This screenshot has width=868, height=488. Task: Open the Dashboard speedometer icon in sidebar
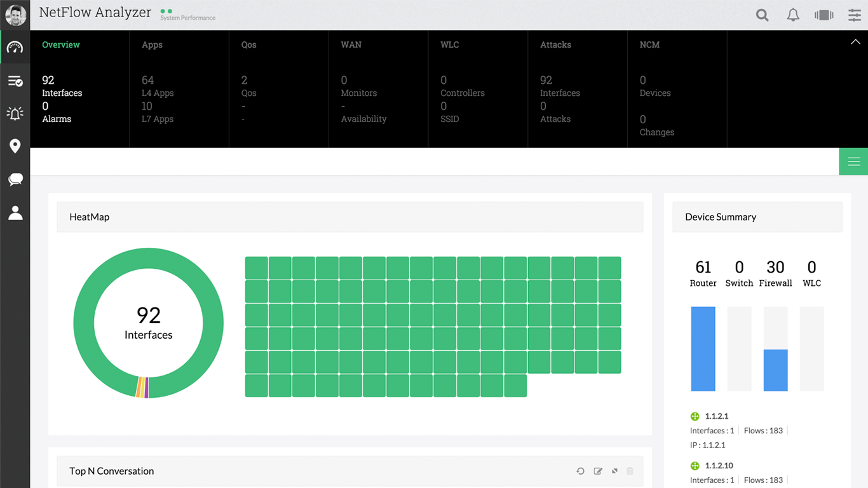[15, 48]
